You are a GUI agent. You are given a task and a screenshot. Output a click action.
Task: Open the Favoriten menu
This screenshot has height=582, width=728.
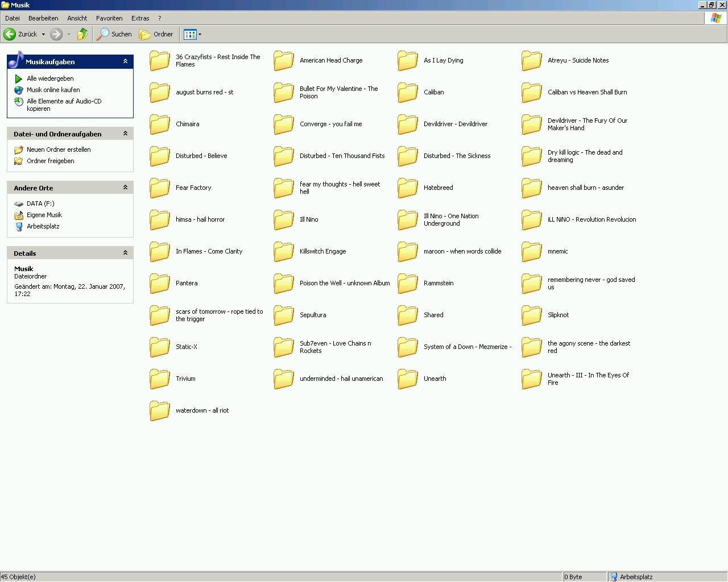click(109, 18)
